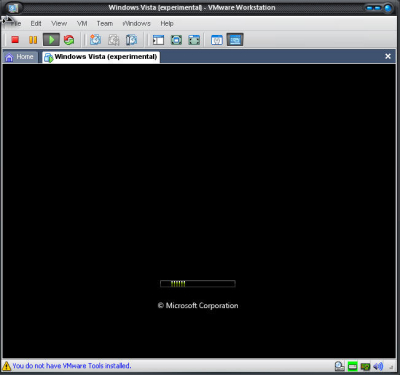
Task: Suspend the virtual machine with pause icon
Action: pyautogui.click(x=33, y=40)
